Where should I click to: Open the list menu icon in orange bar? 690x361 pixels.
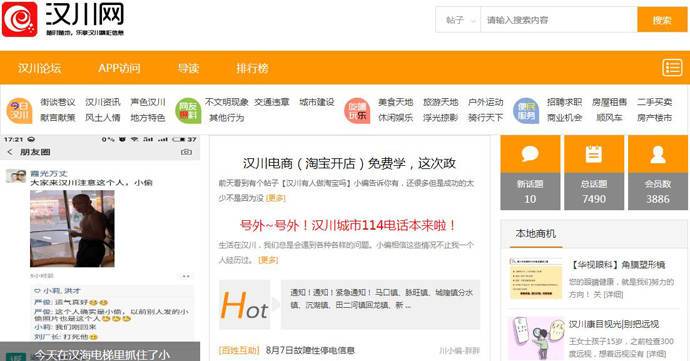[x=672, y=68]
